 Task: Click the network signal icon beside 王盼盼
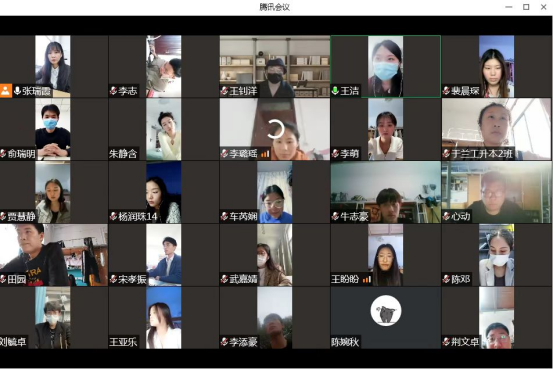[x=367, y=280]
